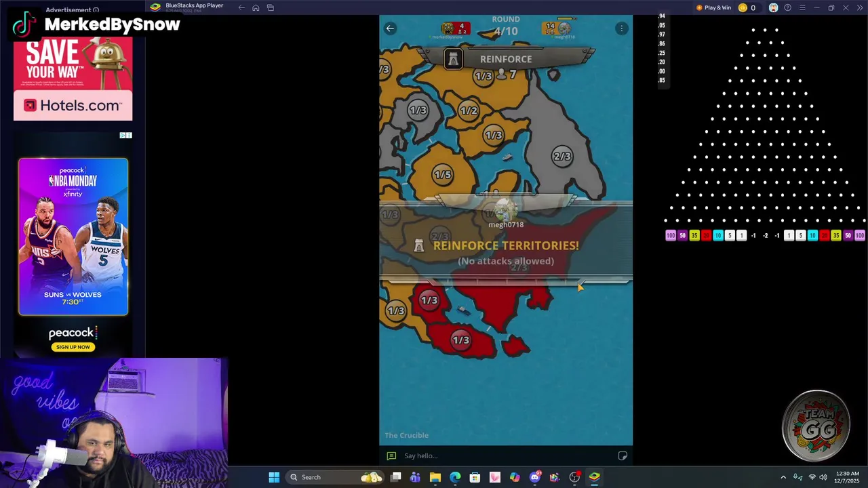Open BlueStacks account avatar
Image resolution: width=868 pixels, height=488 pixels.
(773, 7)
